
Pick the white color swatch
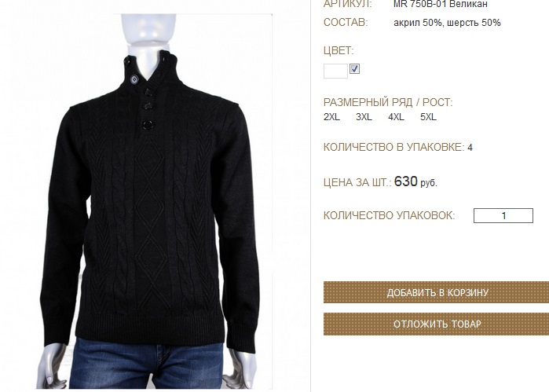[x=335, y=71]
